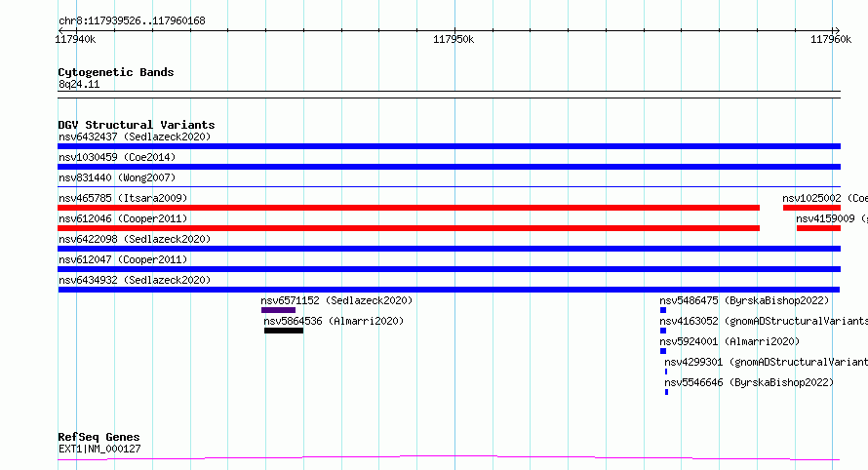The height and width of the screenshot is (470, 868).
Task: Click the short red bar of nsv1025002
Action: 811,208
